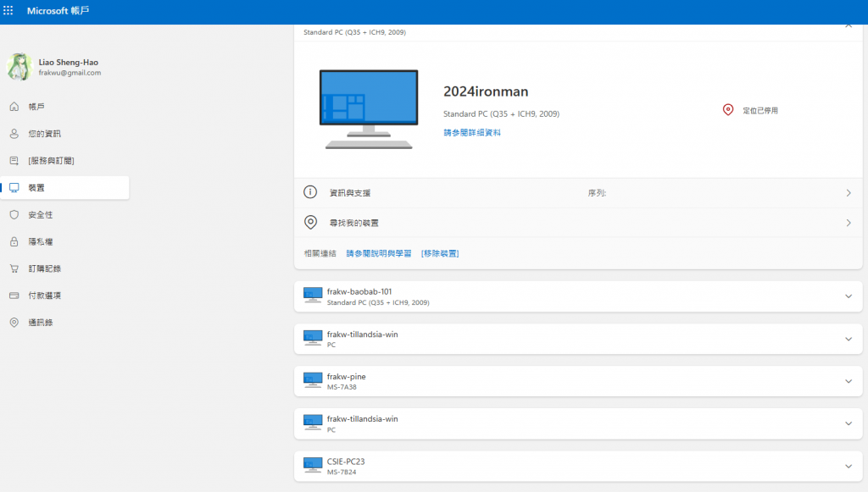This screenshot has width=868, height=492.
Task: Click the 尋找我的裝置 pin icon
Action: pos(310,222)
